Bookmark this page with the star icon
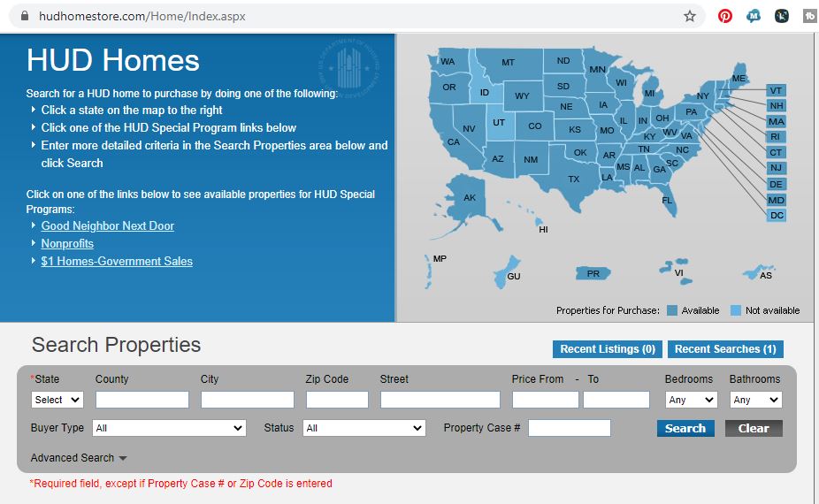 [x=690, y=16]
